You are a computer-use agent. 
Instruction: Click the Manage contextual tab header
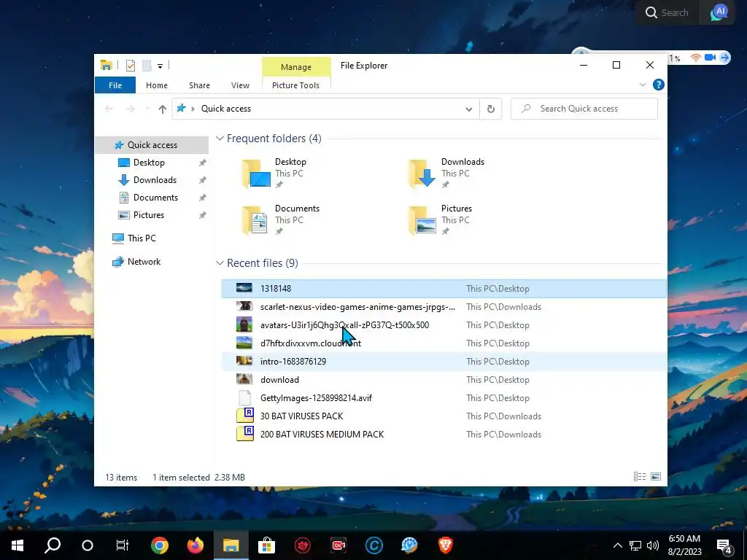(296, 66)
